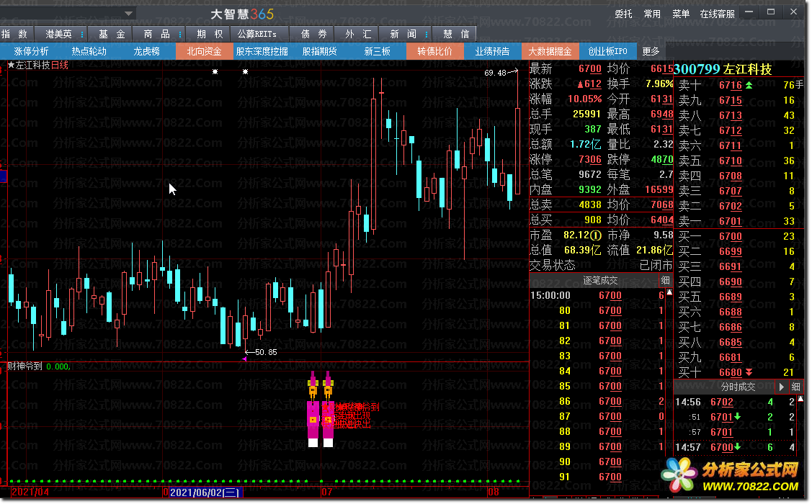
Task: Open 新三板 feature
Action: 377,51
